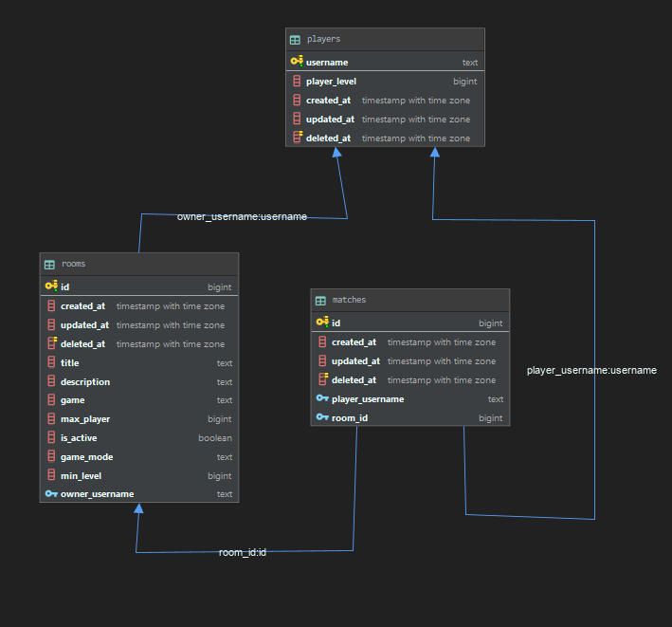Click the username primary key icon
Image resolution: width=672 pixels, height=627 pixels.
pos(297,62)
